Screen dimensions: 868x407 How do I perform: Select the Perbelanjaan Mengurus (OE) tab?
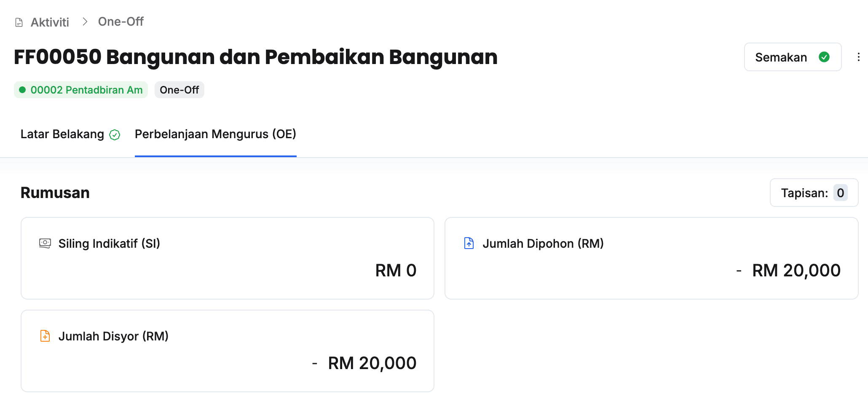pos(215,134)
